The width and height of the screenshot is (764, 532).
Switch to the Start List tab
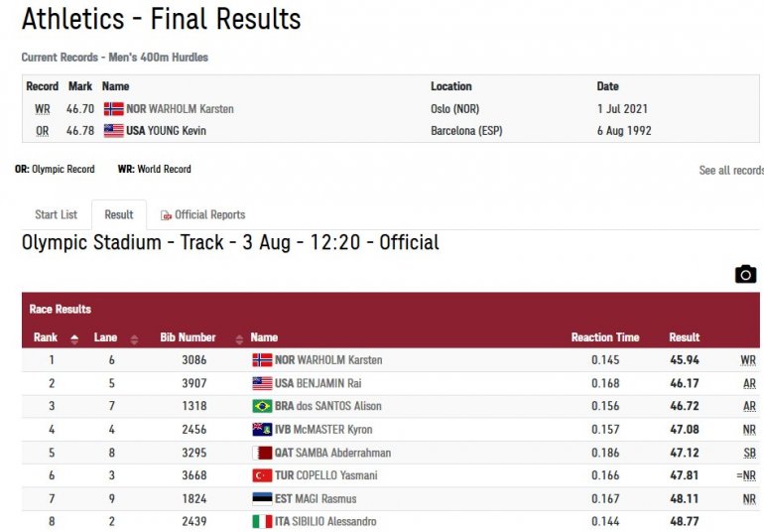click(56, 214)
